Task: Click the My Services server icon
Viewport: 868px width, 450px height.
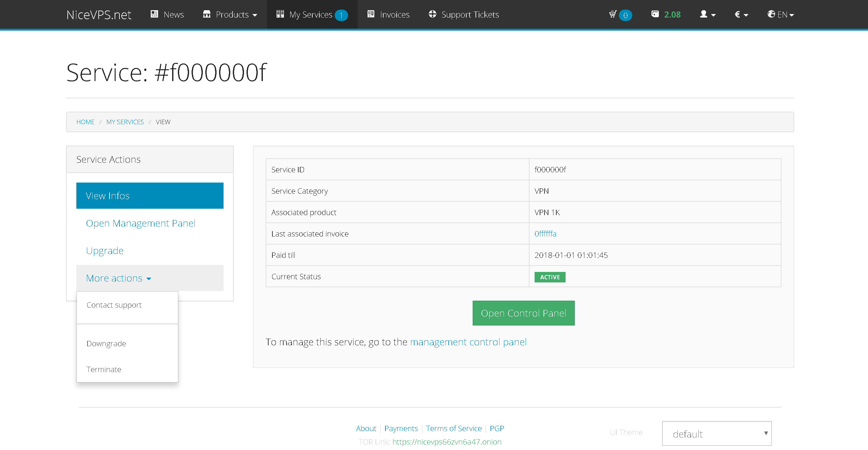Action: click(280, 14)
